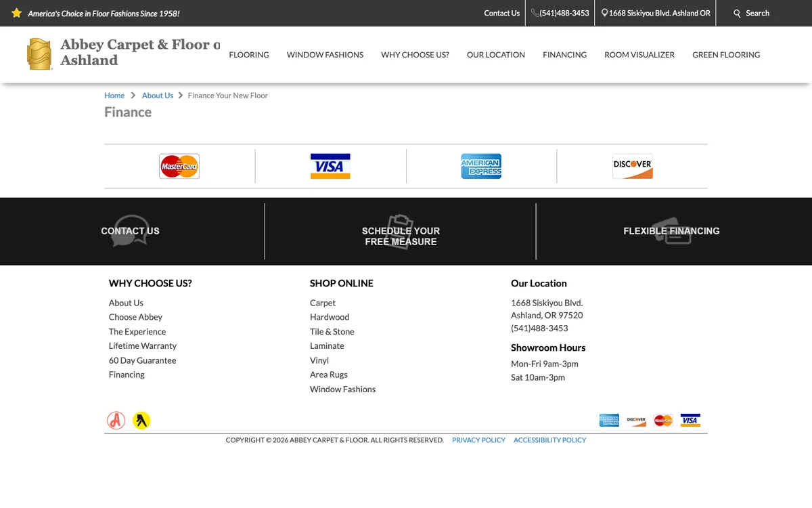Click the large Visa logo
The width and height of the screenshot is (812, 508).
tap(330, 166)
